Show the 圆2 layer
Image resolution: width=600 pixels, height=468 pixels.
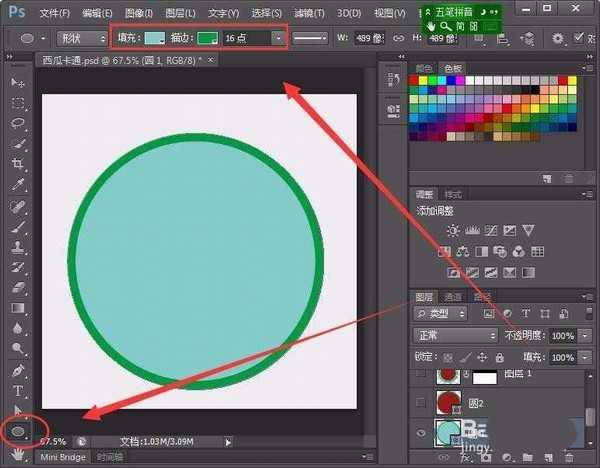tap(422, 403)
